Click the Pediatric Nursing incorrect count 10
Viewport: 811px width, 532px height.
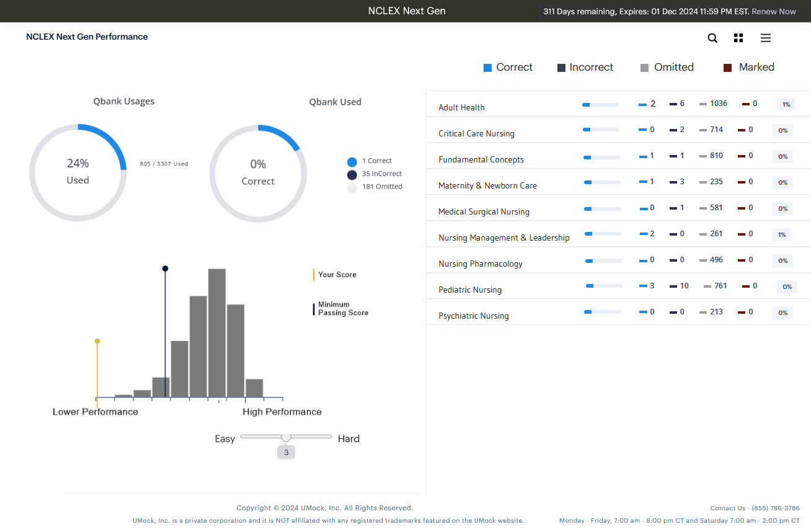coord(685,286)
